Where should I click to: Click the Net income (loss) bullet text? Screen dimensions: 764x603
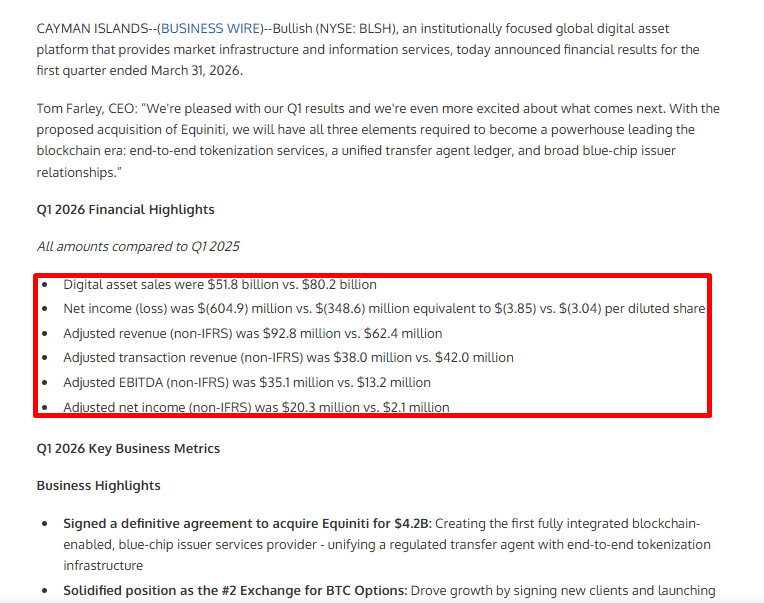coord(384,309)
